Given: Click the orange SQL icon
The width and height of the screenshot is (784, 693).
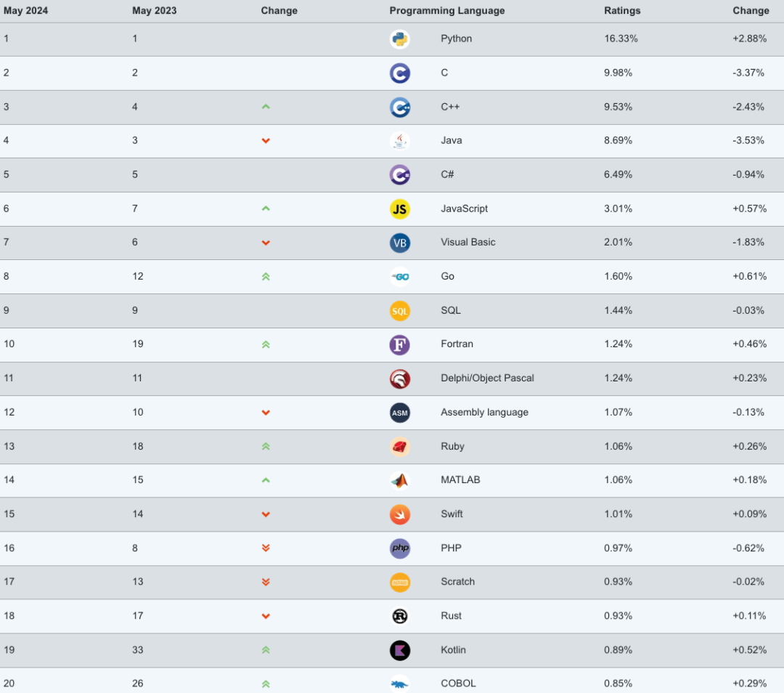Looking at the screenshot, I should click(x=399, y=311).
